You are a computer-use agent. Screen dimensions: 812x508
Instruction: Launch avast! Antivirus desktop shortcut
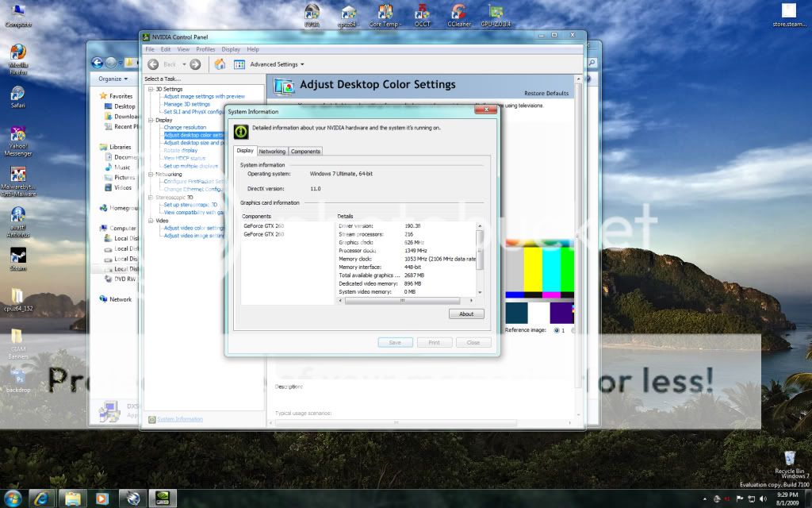pyautogui.click(x=18, y=222)
